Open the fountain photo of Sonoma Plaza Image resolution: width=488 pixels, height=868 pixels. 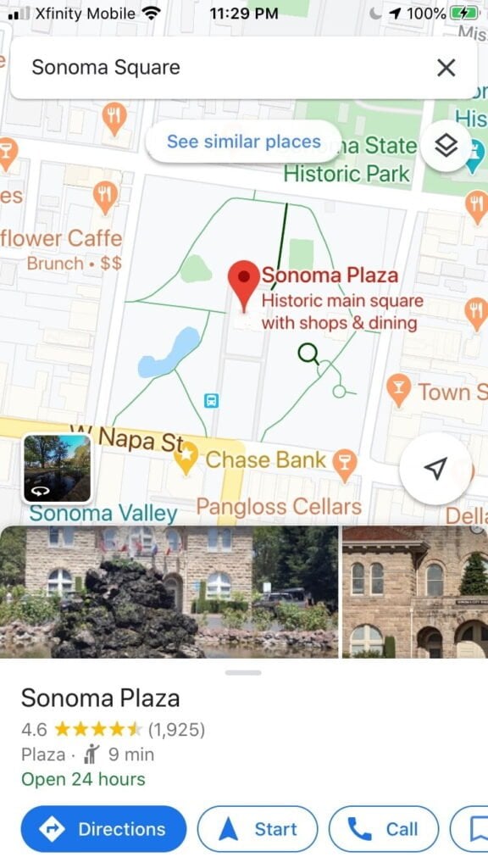[169, 592]
